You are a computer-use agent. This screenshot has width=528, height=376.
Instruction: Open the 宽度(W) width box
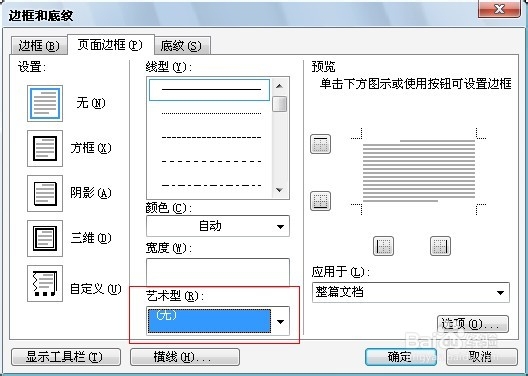tap(218, 273)
